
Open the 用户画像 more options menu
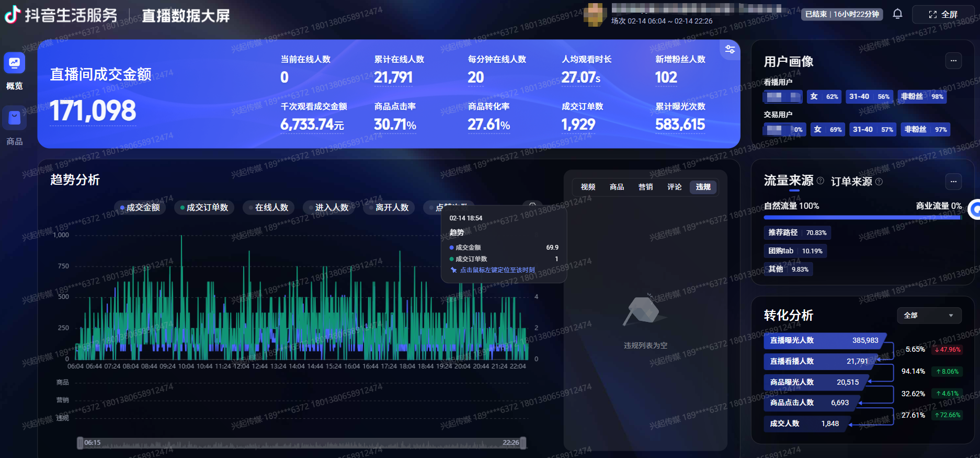tap(953, 61)
